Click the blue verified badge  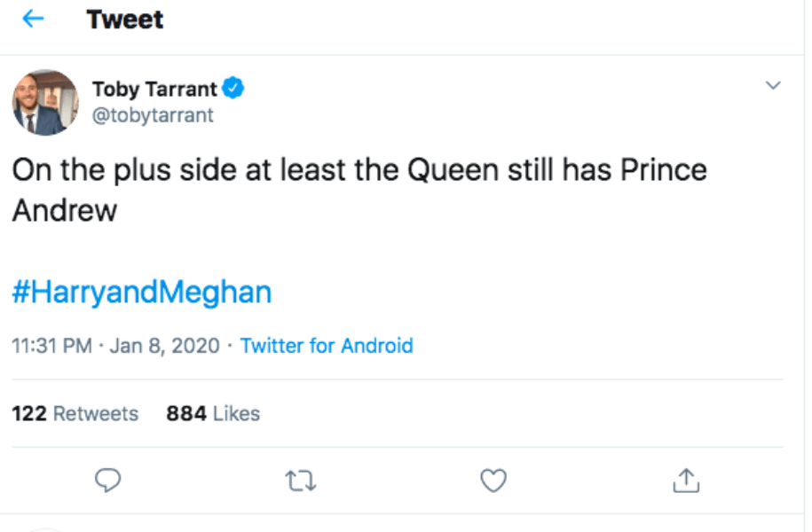tap(233, 89)
